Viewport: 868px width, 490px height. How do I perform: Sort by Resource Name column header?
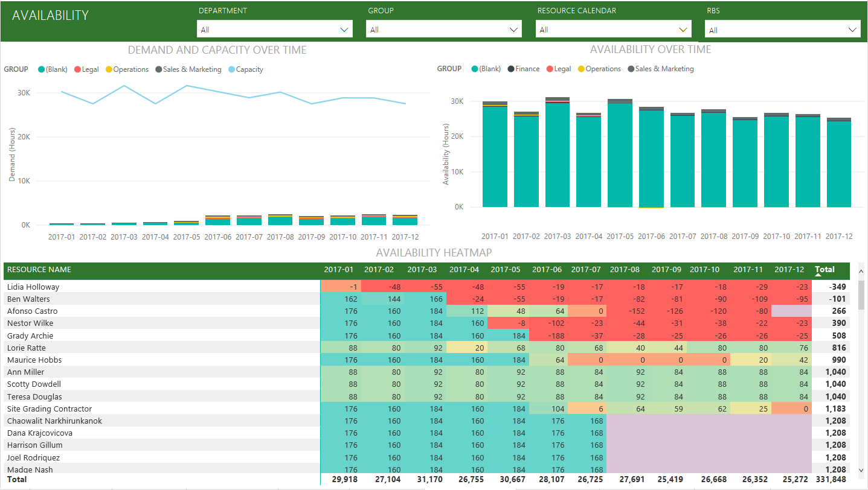pyautogui.click(x=39, y=270)
